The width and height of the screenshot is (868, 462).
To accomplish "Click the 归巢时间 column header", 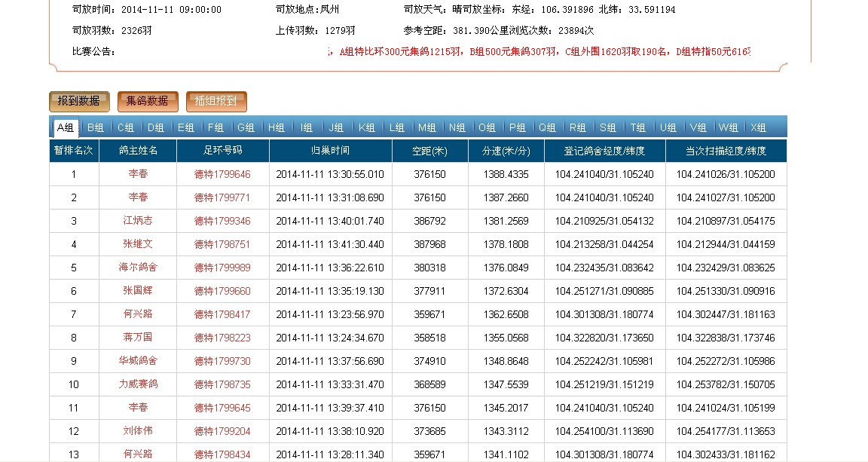I will pos(330,151).
